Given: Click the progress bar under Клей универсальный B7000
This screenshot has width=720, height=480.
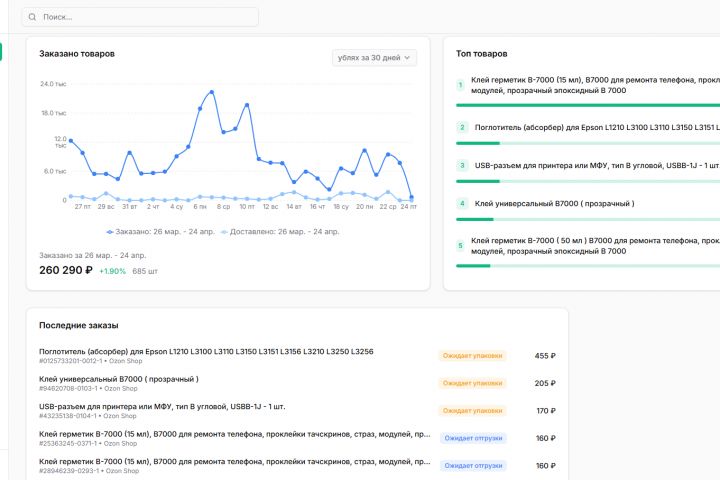Looking at the screenshot, I should click(588, 220).
